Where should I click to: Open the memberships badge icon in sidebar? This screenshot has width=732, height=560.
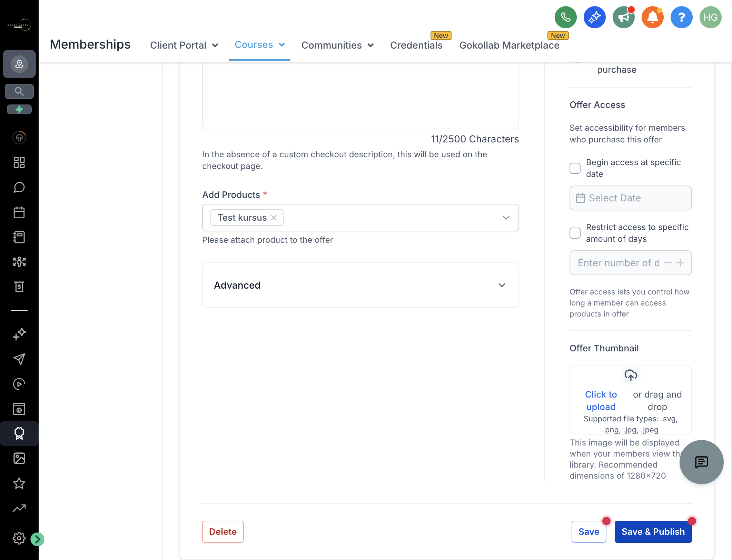19,433
